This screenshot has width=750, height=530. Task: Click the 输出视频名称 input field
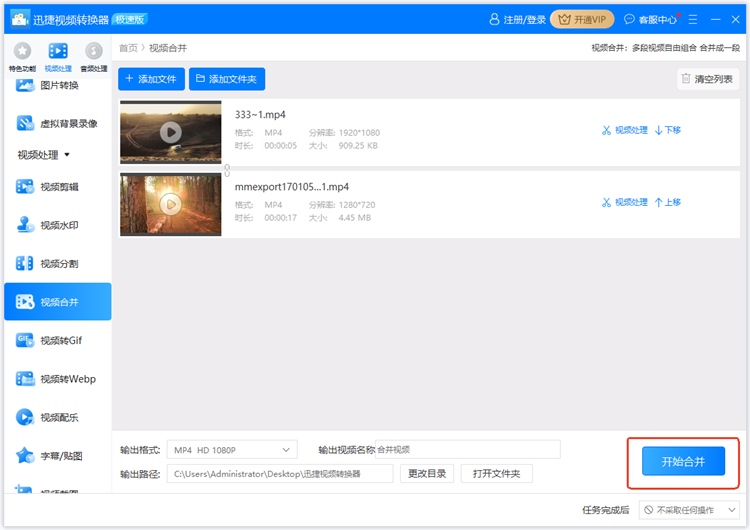tap(468, 450)
